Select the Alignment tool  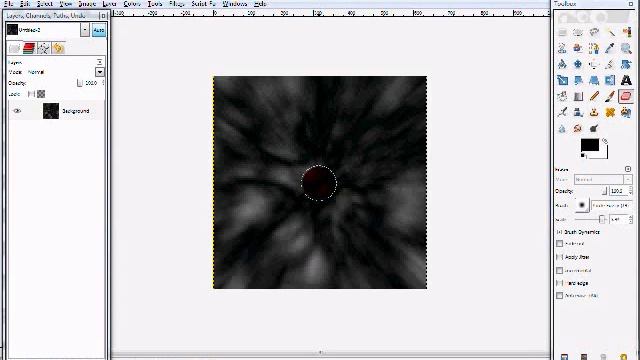pos(594,64)
